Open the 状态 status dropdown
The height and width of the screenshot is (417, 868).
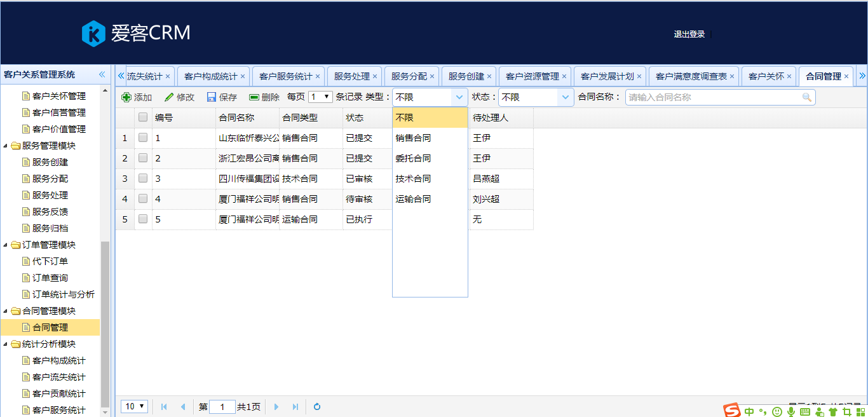click(565, 97)
